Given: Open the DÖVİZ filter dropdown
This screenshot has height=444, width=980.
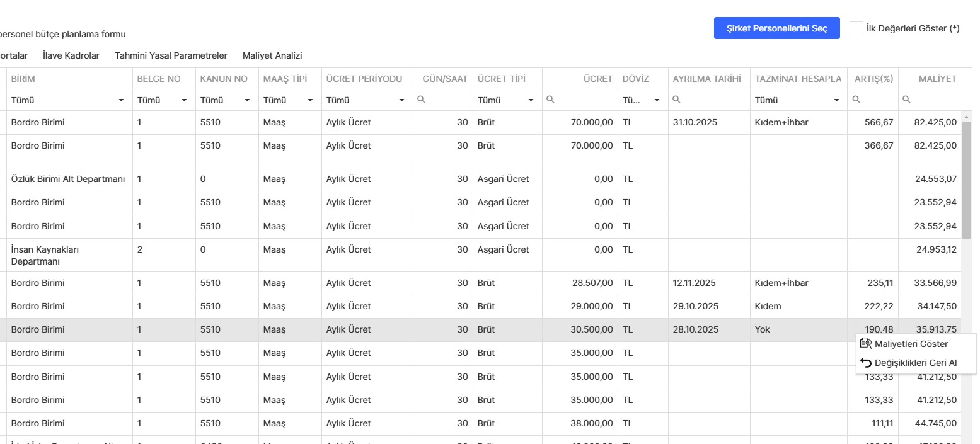Looking at the screenshot, I should coord(657,100).
